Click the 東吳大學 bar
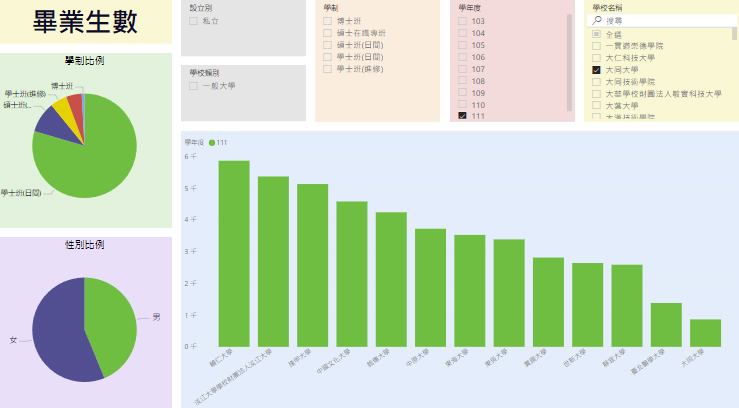Viewport: 739px width, 408px height. (x=509, y=293)
